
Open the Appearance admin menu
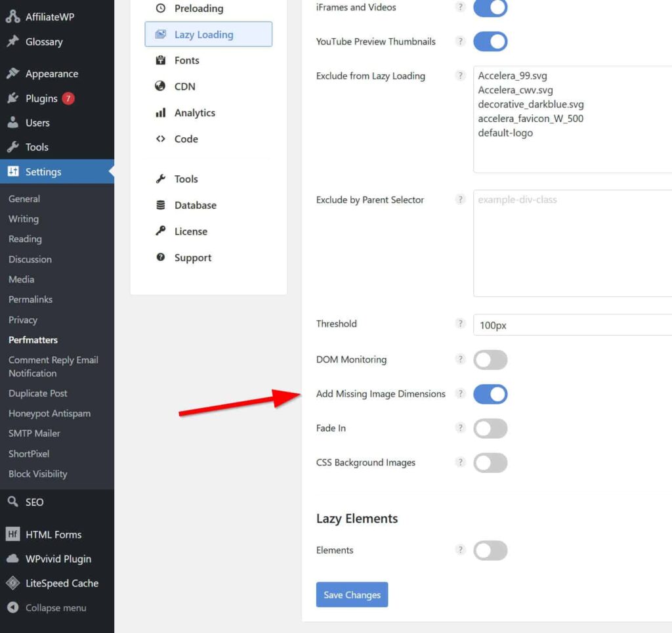coord(51,74)
